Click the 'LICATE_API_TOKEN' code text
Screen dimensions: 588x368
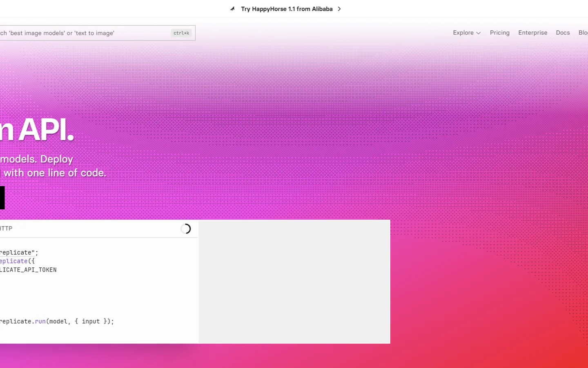tap(28, 270)
